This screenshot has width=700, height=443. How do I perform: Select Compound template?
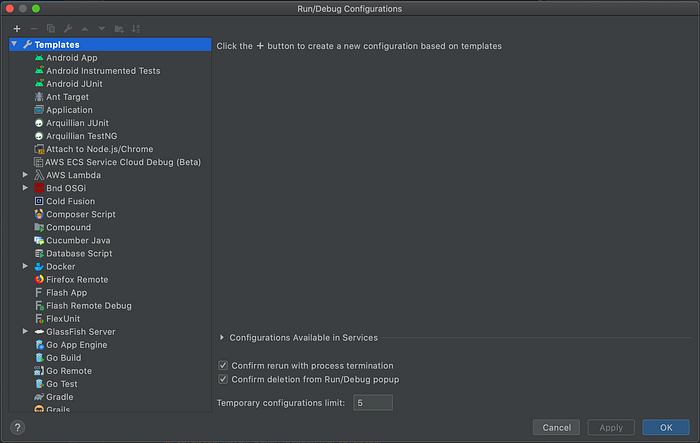coord(68,227)
